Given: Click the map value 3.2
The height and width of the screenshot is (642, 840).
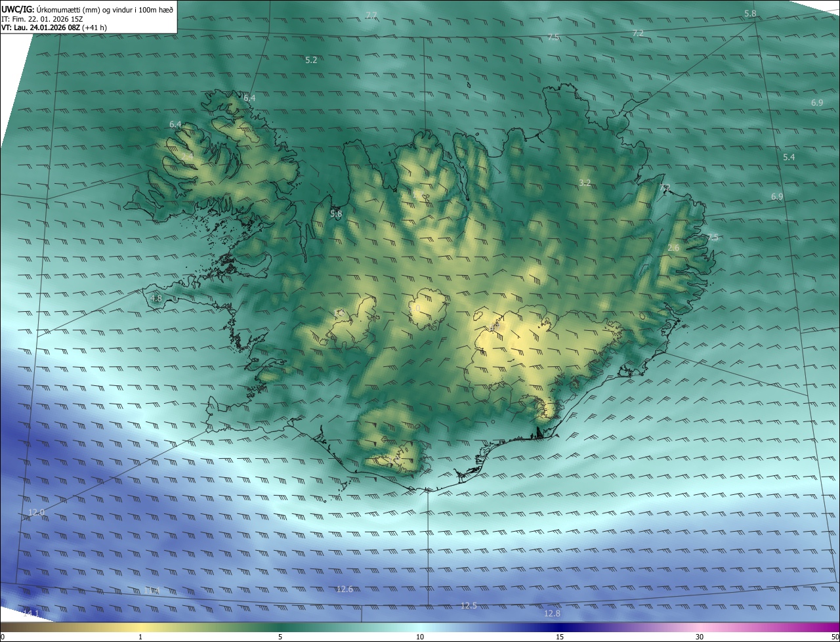Looking at the screenshot, I should 585,182.
